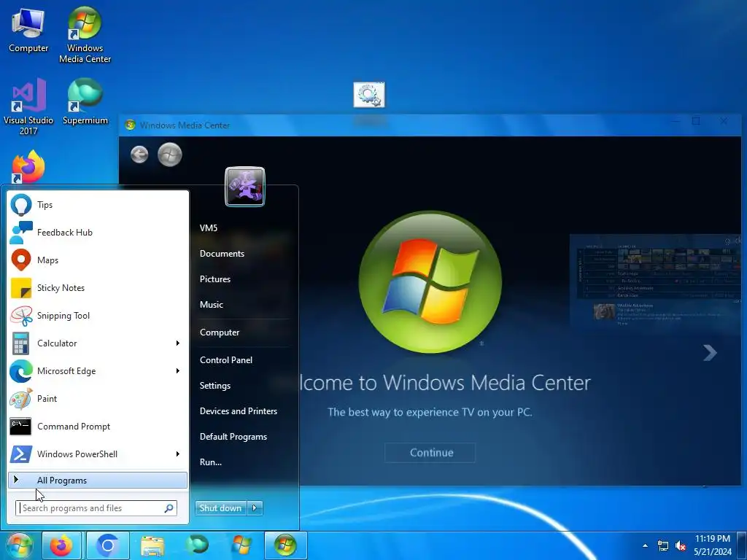Click the search magnifier icon

[169, 508]
